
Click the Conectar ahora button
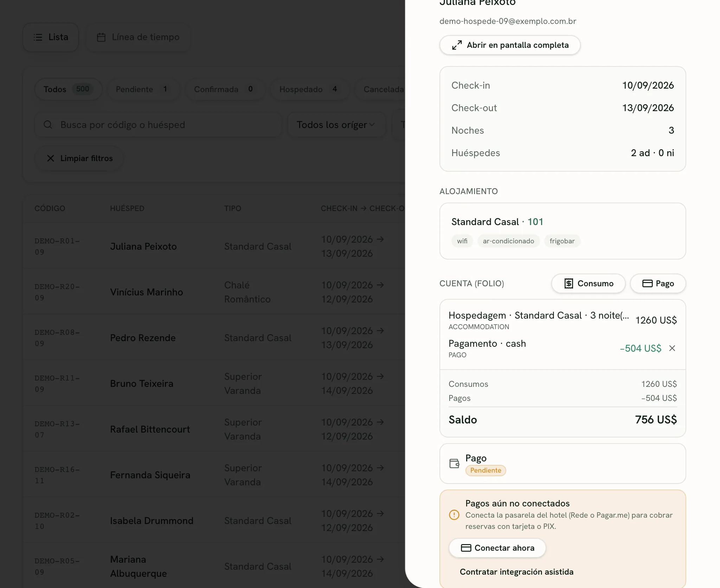[497, 548]
